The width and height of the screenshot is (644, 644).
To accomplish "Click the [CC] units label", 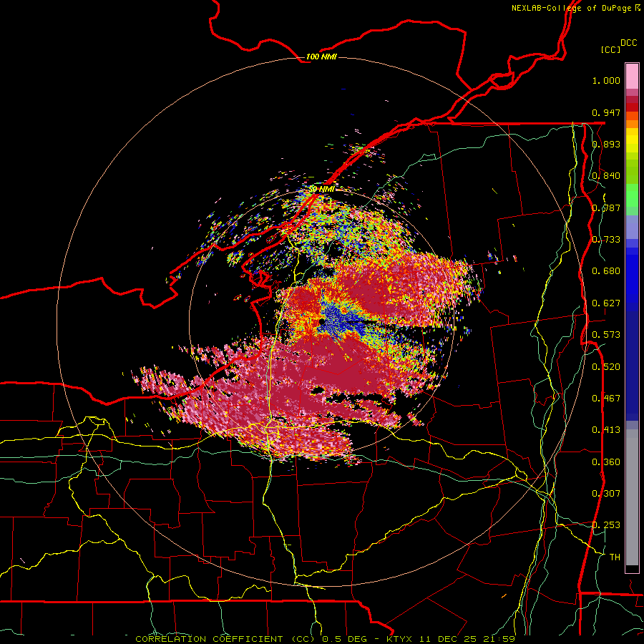I will click(610, 49).
